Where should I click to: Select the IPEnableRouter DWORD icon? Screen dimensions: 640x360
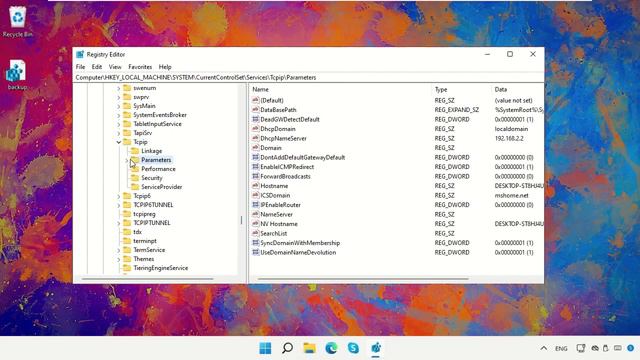[256, 205]
